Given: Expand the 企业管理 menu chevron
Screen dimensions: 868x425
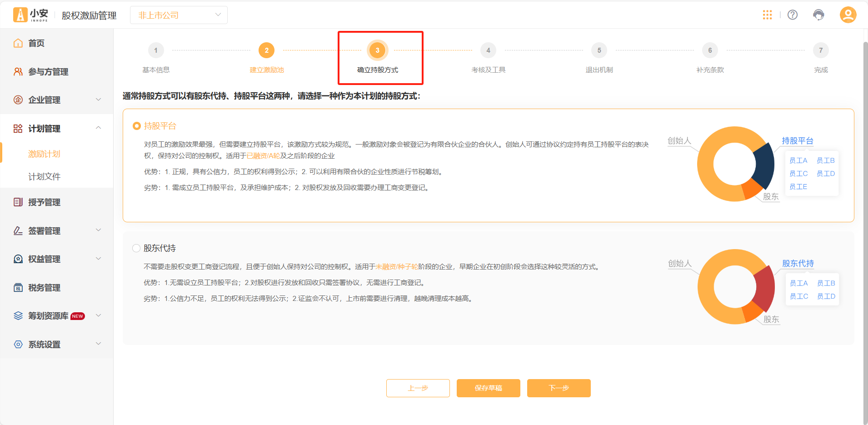Looking at the screenshot, I should pos(99,100).
